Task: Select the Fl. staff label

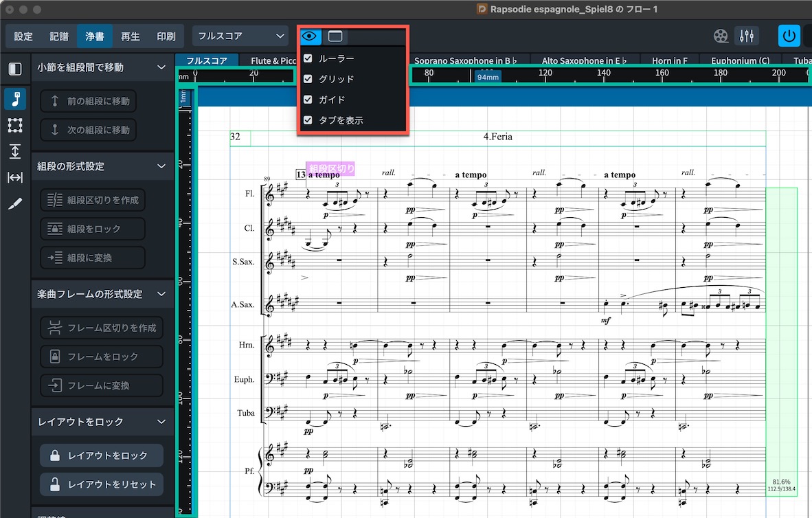Action: pos(249,194)
